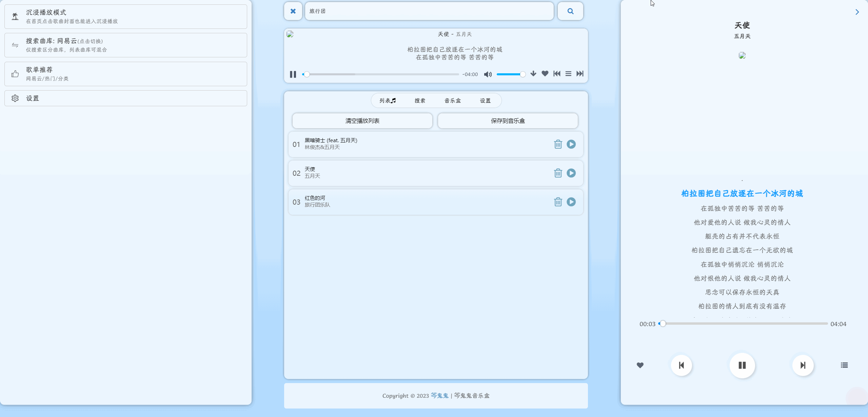868x417 pixels.
Task: Play 天使 using its play icon
Action: click(571, 173)
